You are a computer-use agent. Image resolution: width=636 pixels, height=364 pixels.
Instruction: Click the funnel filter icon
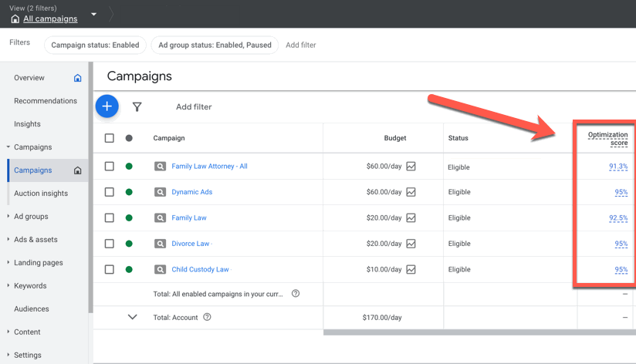pos(137,107)
